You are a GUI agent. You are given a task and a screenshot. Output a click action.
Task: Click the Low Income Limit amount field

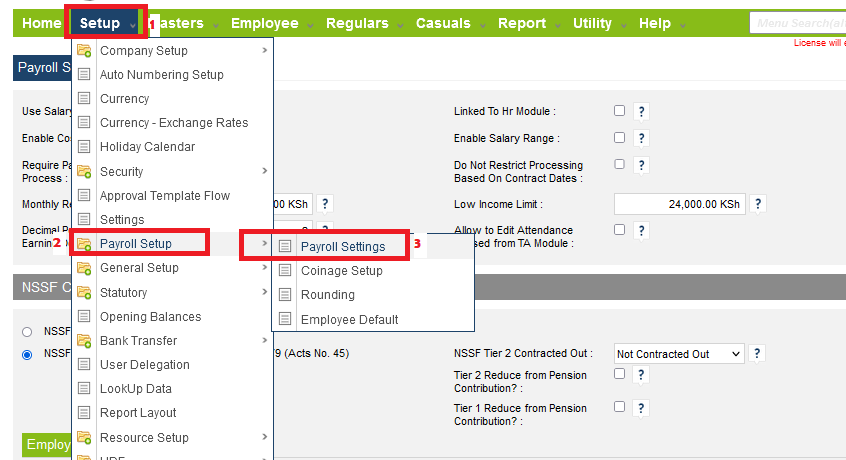click(x=679, y=204)
